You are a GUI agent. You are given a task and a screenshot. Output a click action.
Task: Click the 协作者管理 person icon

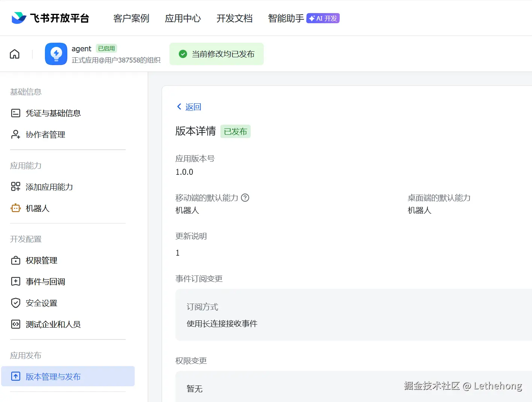pyautogui.click(x=16, y=134)
